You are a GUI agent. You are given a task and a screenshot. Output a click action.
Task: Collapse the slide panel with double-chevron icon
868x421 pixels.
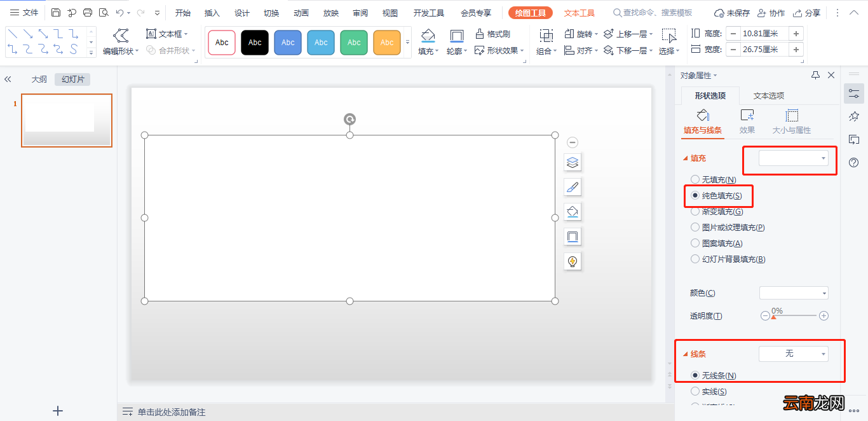point(8,79)
